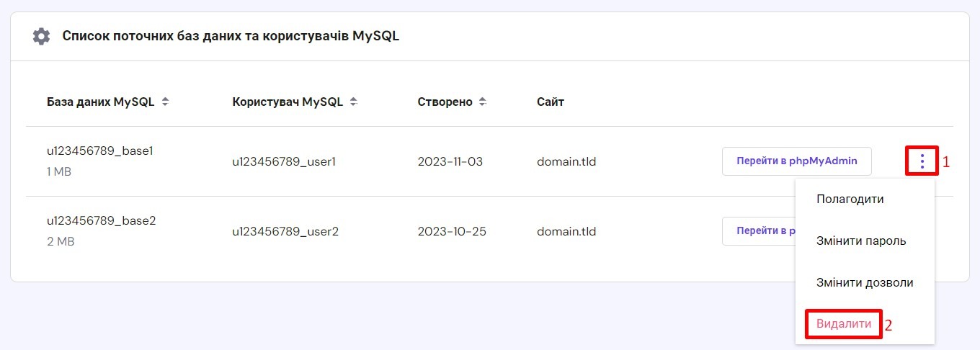Click user u123456789_user2 in the table
Screen dimensions: 980x350
click(x=285, y=232)
